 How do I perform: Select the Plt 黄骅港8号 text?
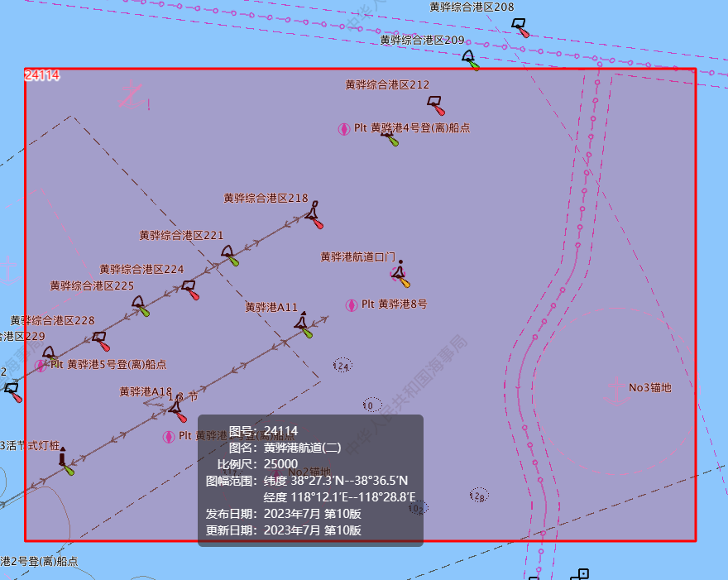(394, 304)
